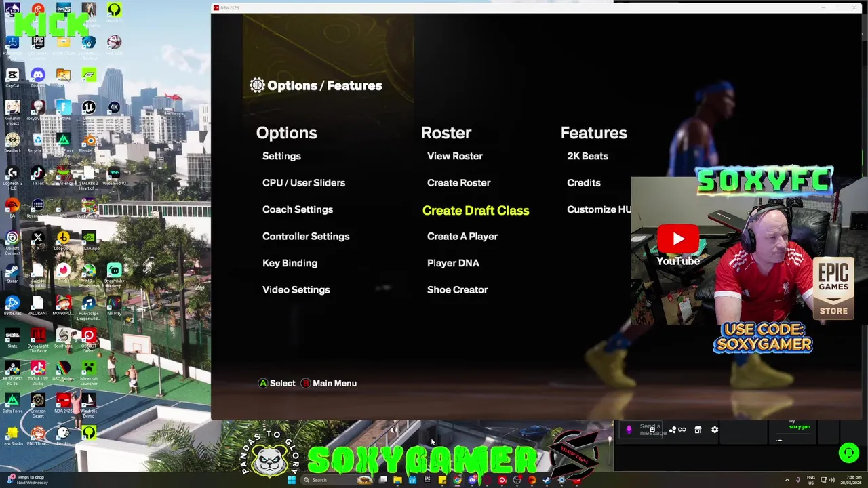868x488 pixels.
Task: Open Logitech G HUB desktop icon
Action: [x=12, y=178]
